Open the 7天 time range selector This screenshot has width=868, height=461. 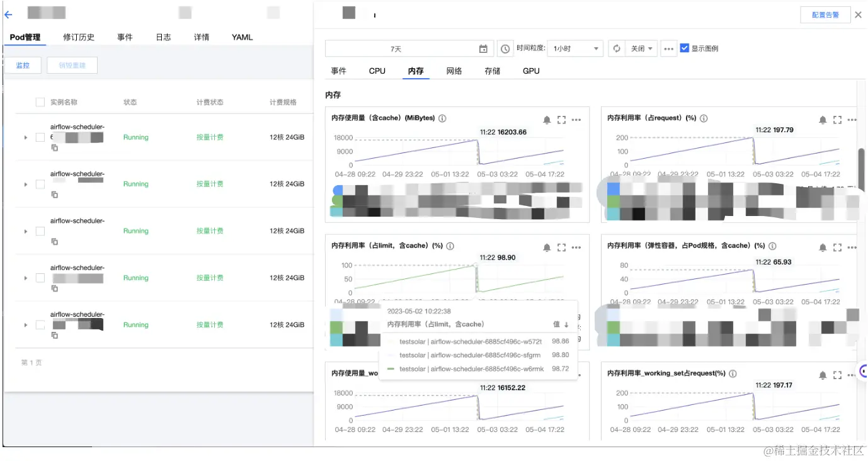[x=409, y=48]
